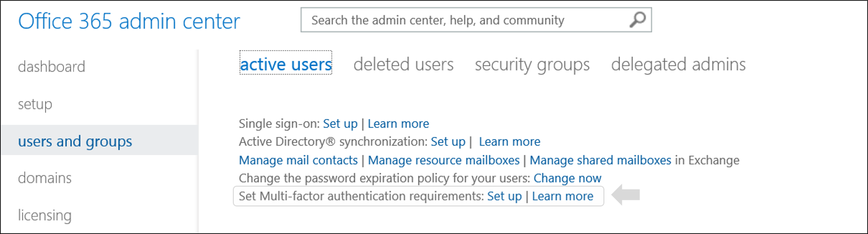Open licensing in the sidebar
The width and height of the screenshot is (868, 234).
[45, 215]
